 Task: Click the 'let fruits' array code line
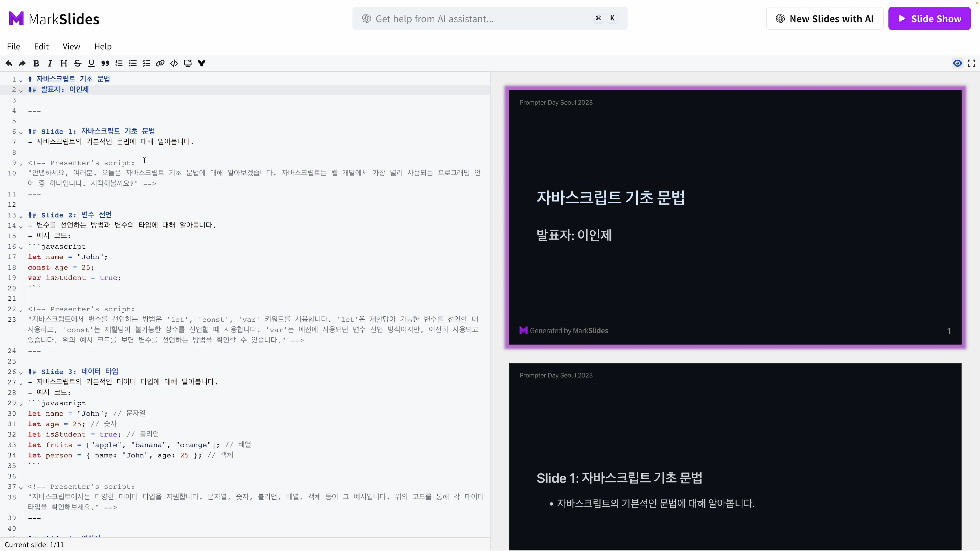(139, 444)
